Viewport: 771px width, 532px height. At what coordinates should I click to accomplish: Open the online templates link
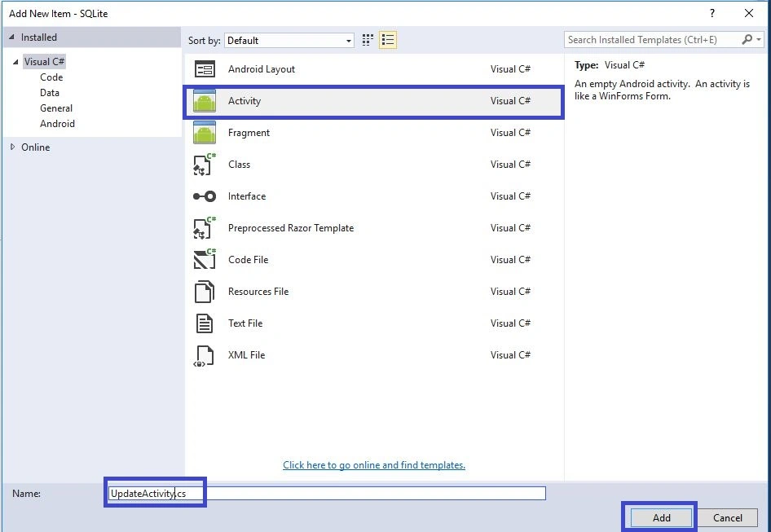(374, 465)
